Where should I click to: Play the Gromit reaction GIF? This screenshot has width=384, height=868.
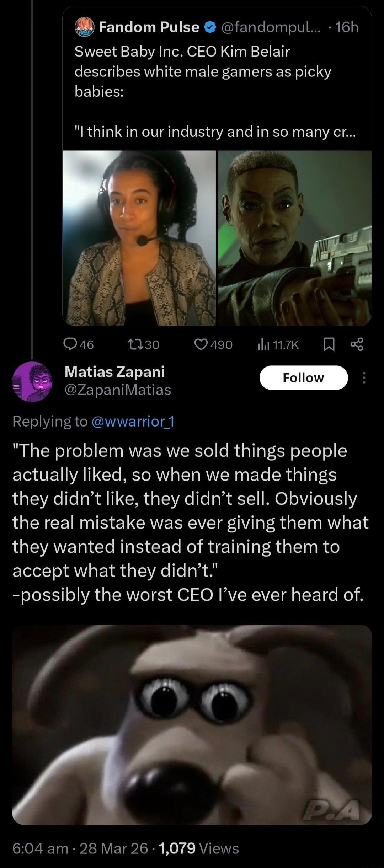[x=192, y=725]
